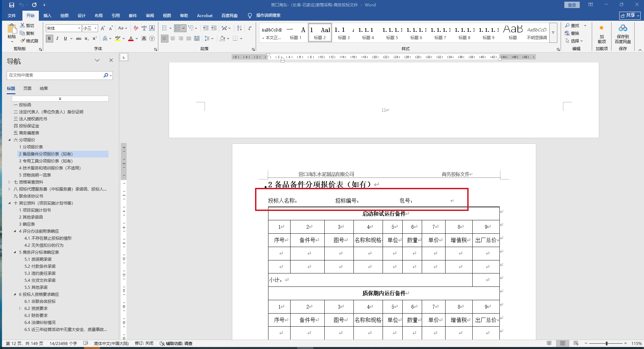Show or hide paragraph marks
Screen dimensions: 644x349
(250, 28)
